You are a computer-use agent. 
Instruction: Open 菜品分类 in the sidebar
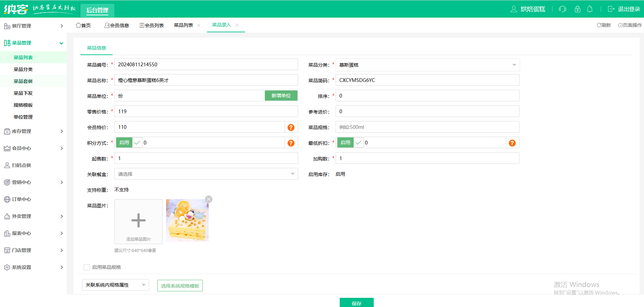[x=23, y=69]
